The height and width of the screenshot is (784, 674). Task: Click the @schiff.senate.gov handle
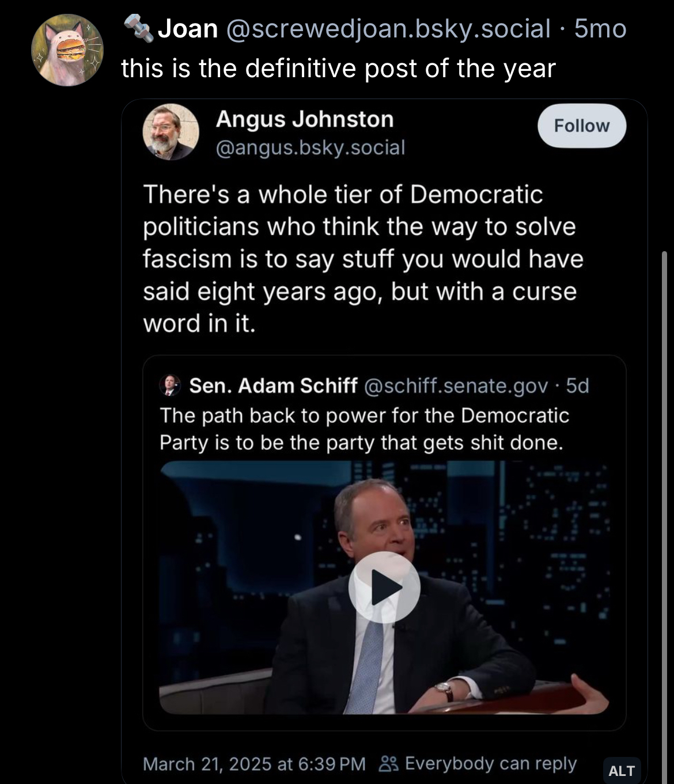(x=456, y=385)
